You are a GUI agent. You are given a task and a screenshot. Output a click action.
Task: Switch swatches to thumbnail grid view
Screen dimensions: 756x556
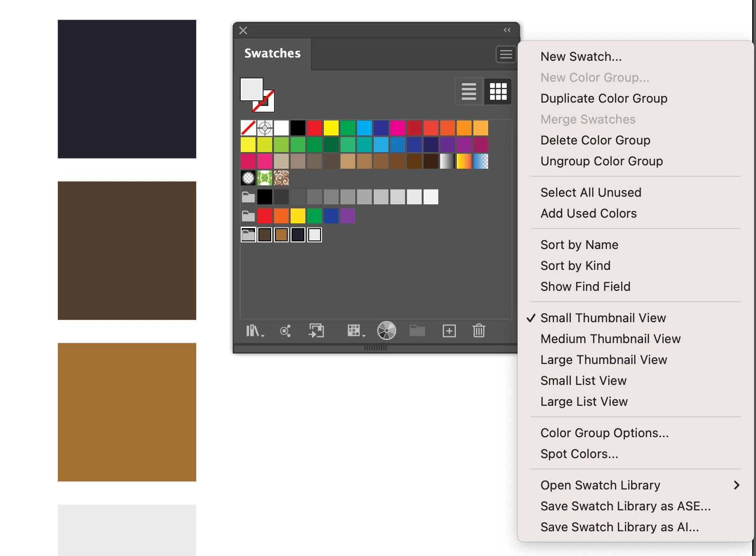[x=498, y=91]
